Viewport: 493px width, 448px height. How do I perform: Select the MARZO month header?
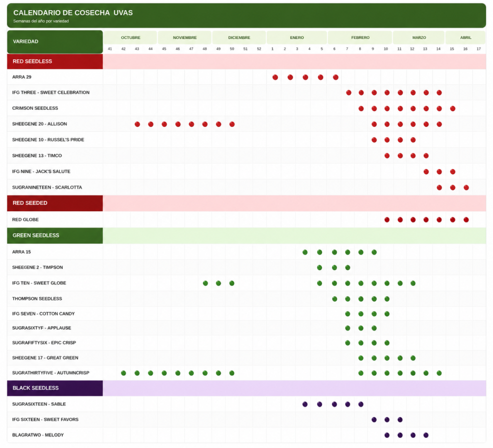pos(419,38)
